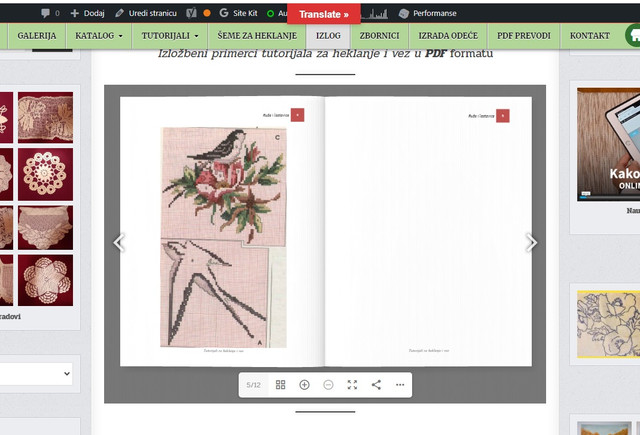Share the flipbook
This screenshot has width=640, height=435.
[x=376, y=385]
